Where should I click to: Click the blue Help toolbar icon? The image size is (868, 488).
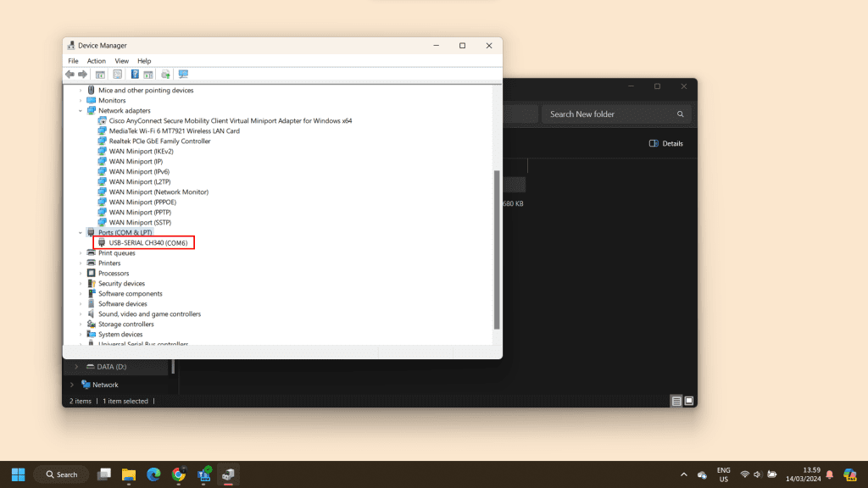click(135, 75)
